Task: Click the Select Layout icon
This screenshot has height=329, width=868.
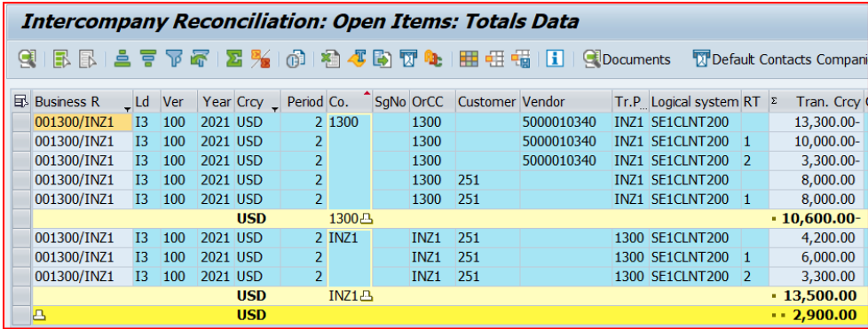Action: click(494, 59)
